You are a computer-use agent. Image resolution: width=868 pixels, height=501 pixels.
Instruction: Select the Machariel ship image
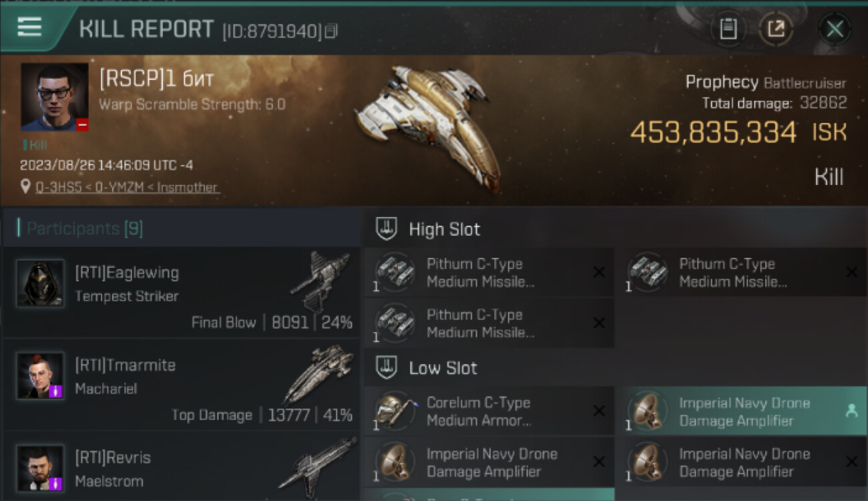tap(318, 374)
